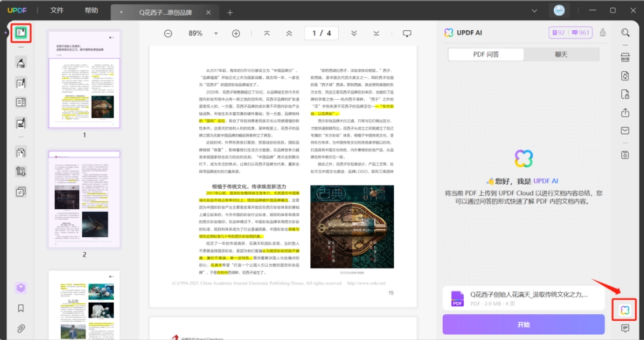
Task: Run the OCR text recognition tool
Action: (x=625, y=58)
